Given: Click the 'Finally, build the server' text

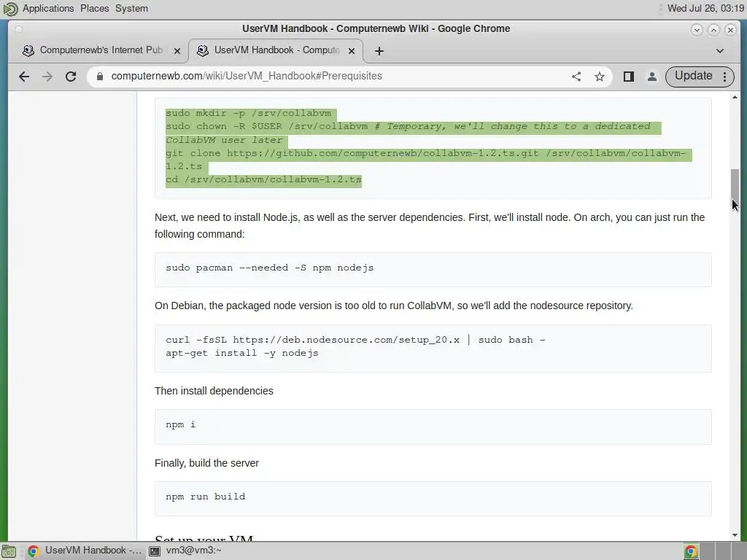Looking at the screenshot, I should coord(206,463).
